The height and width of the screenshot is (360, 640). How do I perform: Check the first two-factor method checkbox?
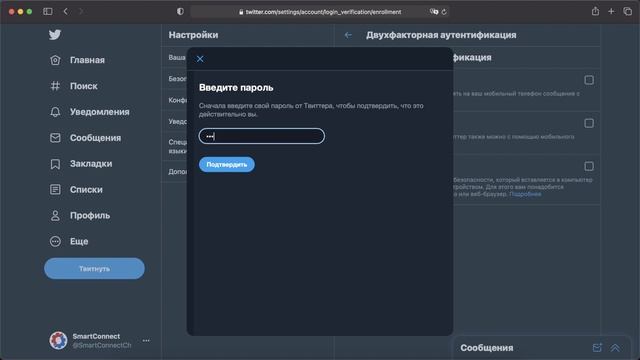click(x=589, y=80)
